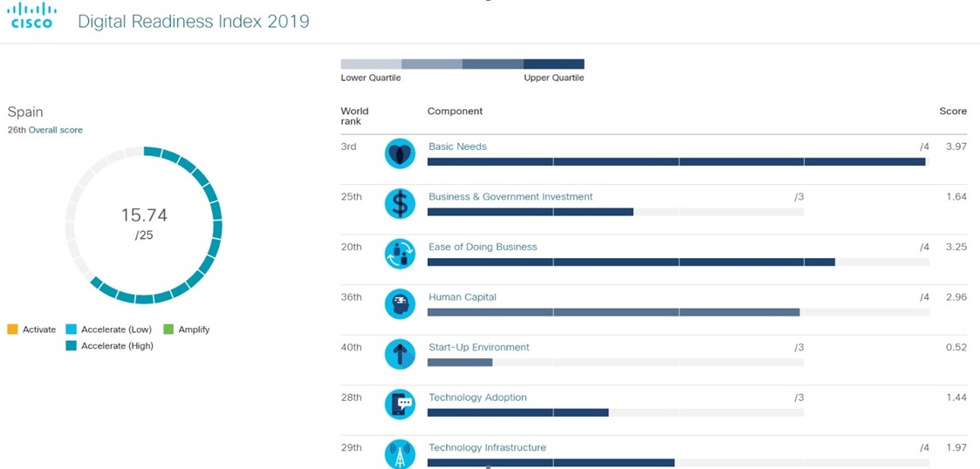Click the Cisco logo

[x=32, y=16]
